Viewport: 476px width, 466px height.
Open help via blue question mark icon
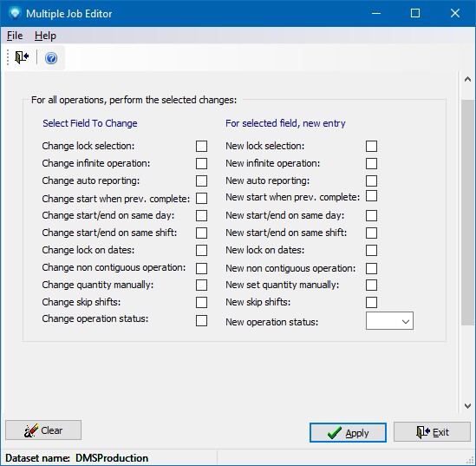51,58
